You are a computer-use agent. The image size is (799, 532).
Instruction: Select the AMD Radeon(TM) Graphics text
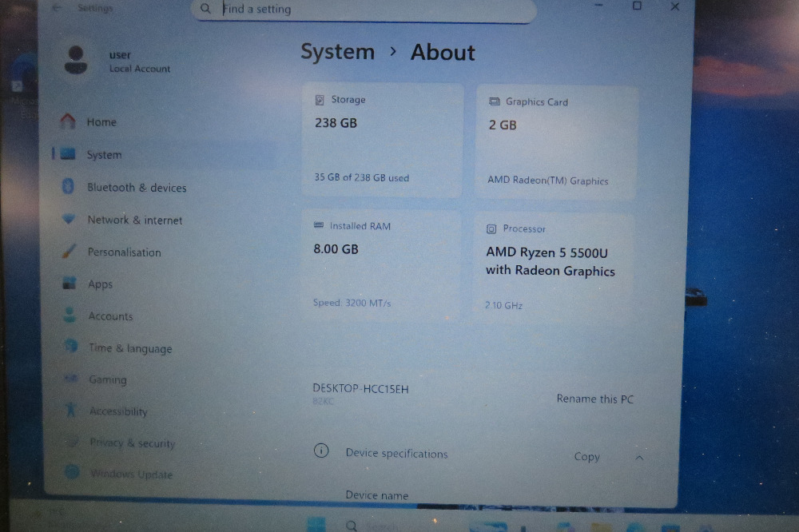548,181
